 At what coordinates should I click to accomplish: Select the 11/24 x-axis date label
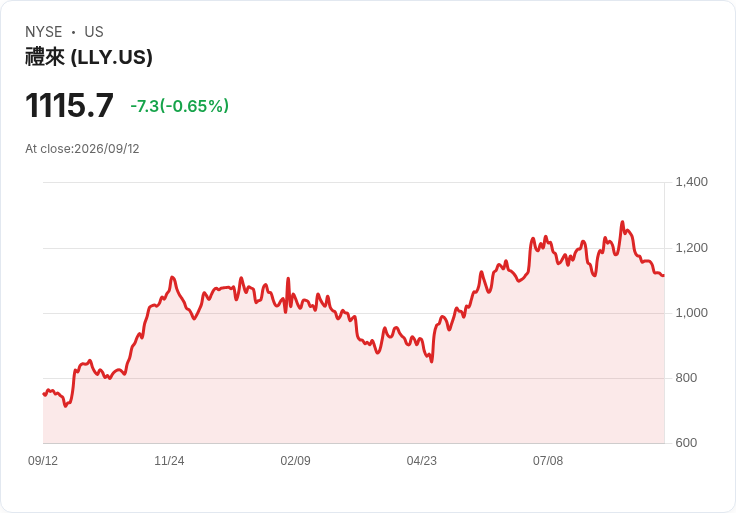pos(169,461)
